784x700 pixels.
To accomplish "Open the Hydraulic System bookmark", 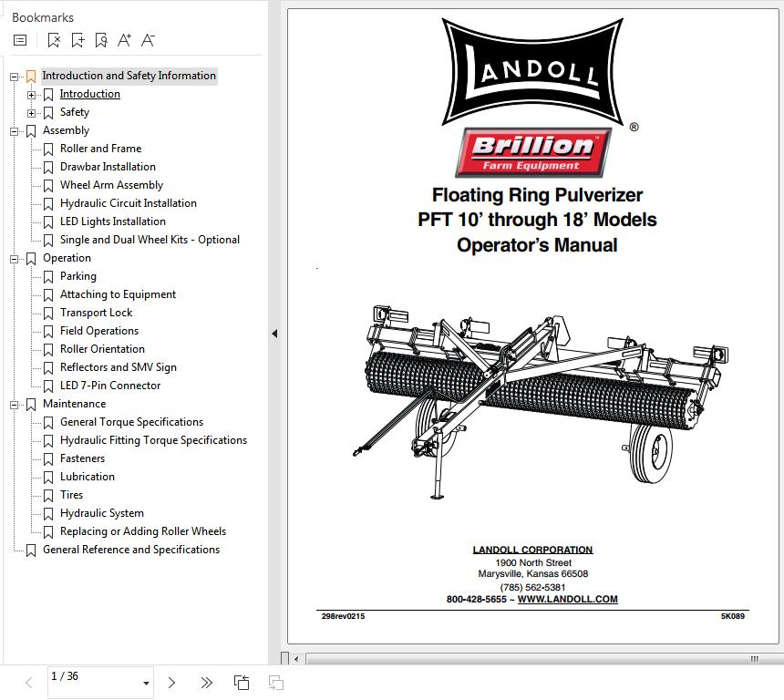I will [x=101, y=513].
